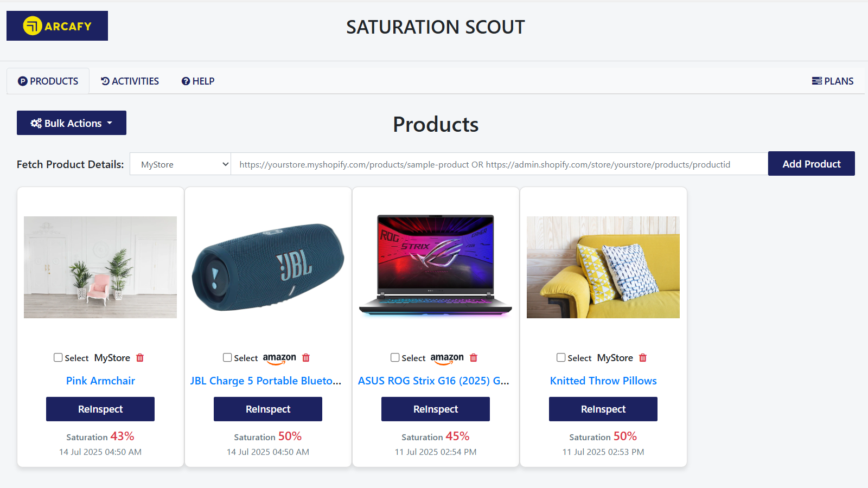Click the Plans list icon
The image size is (868, 488).
816,81
